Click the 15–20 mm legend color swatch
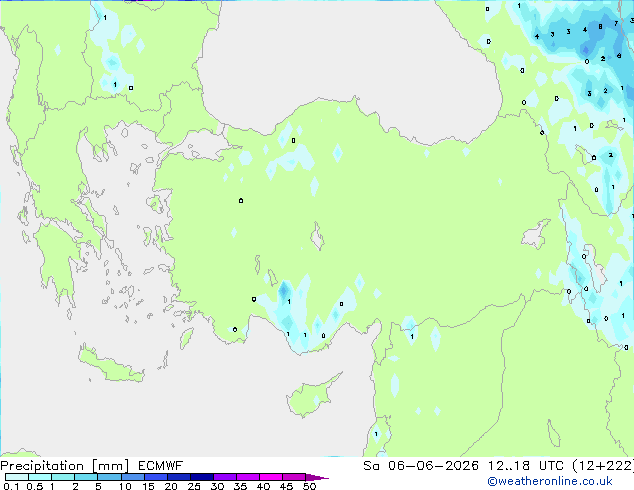 tap(155, 477)
